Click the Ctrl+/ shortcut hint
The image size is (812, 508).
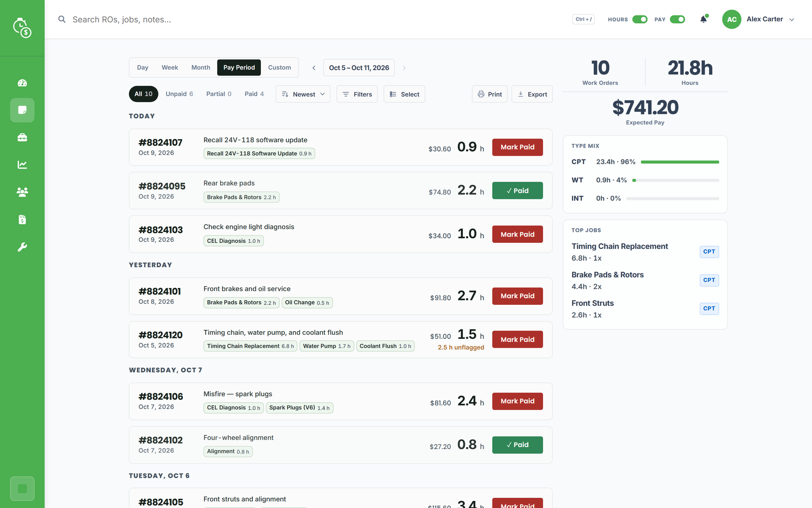(x=584, y=19)
